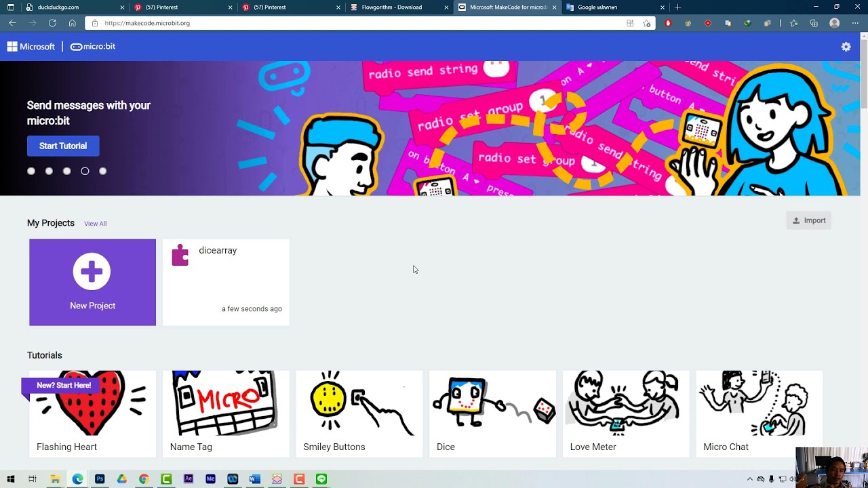
Task: Open Task View on the taskbar
Action: coord(32,479)
